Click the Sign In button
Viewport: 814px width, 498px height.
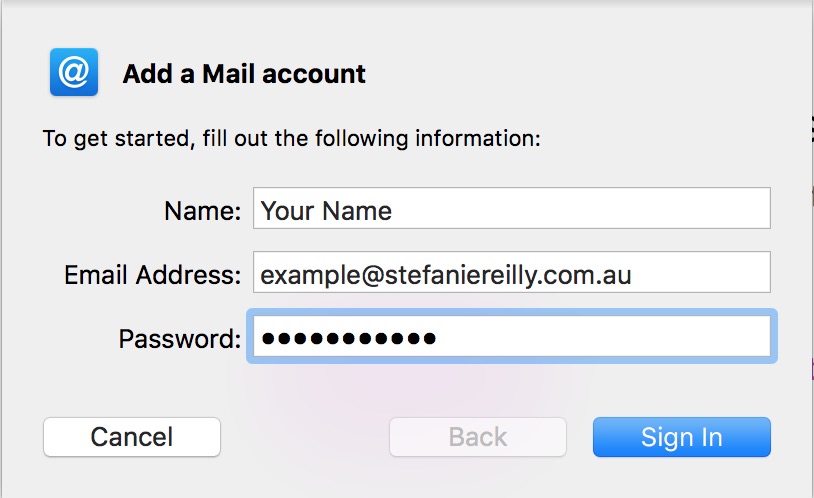point(682,437)
